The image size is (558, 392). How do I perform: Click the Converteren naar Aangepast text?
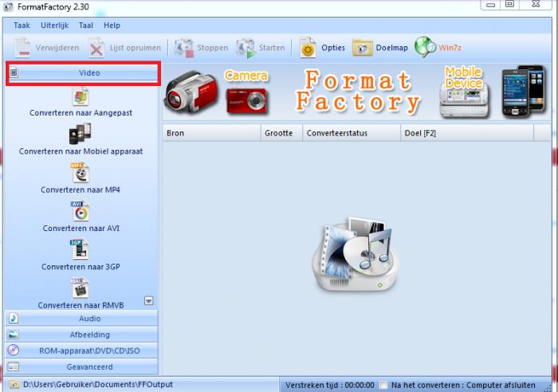click(x=81, y=113)
